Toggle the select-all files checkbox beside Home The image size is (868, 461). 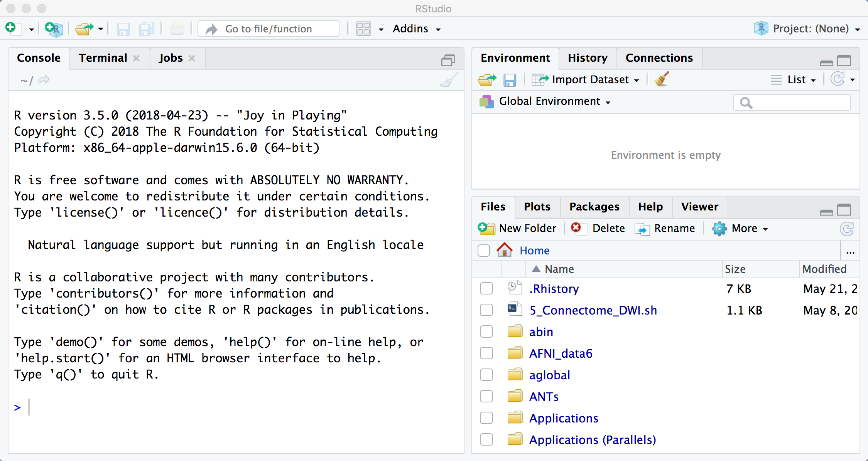click(484, 251)
